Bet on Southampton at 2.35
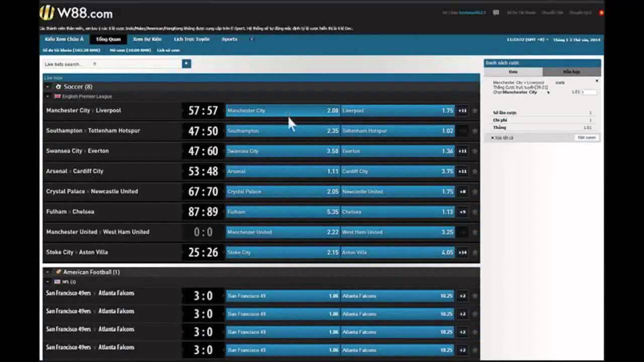The height and width of the screenshot is (362, 644). point(283,131)
